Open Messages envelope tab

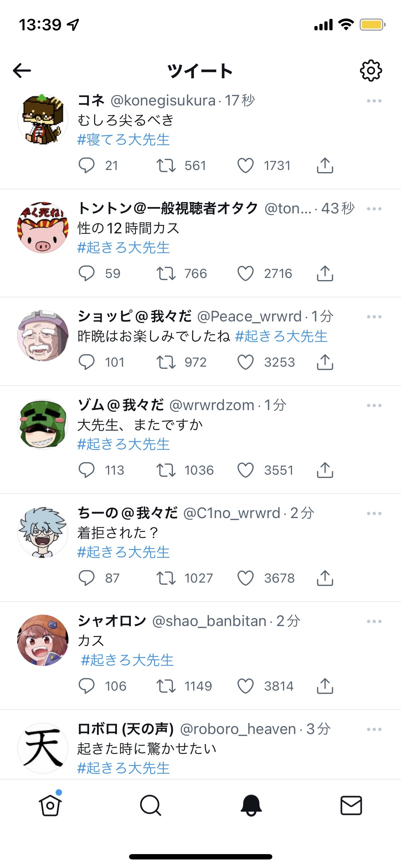click(351, 805)
